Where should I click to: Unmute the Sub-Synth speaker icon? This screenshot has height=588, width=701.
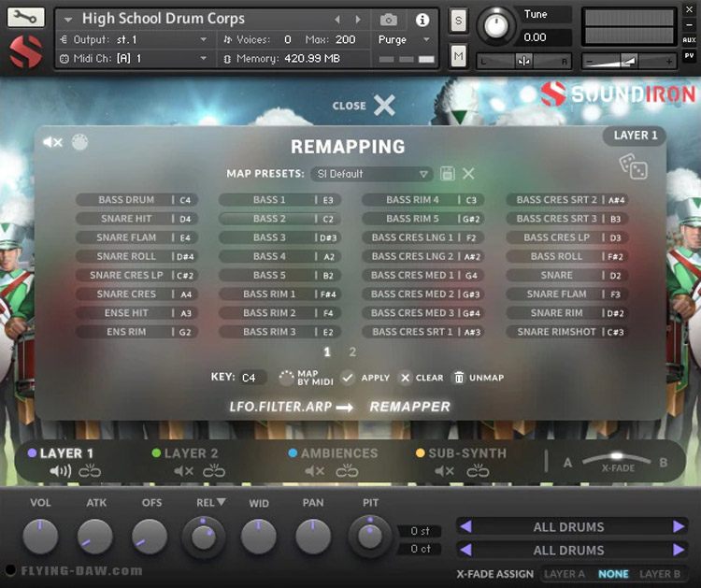click(x=444, y=471)
